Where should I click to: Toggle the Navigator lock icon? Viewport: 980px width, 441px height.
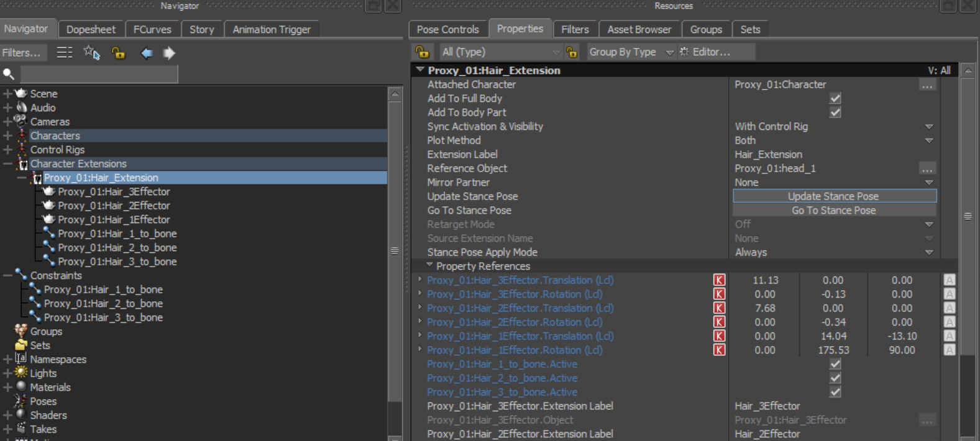[x=118, y=53]
